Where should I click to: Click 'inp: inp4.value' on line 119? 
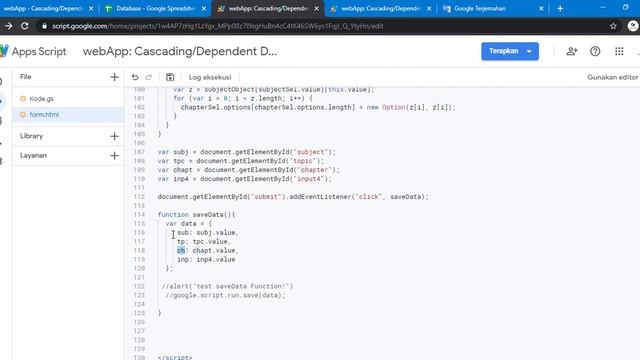point(206,260)
